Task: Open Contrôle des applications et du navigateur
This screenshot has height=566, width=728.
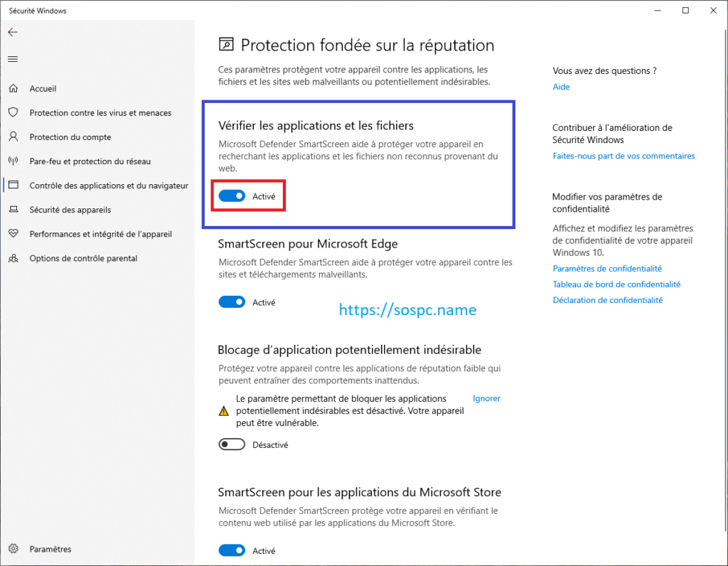Action: coord(108,186)
